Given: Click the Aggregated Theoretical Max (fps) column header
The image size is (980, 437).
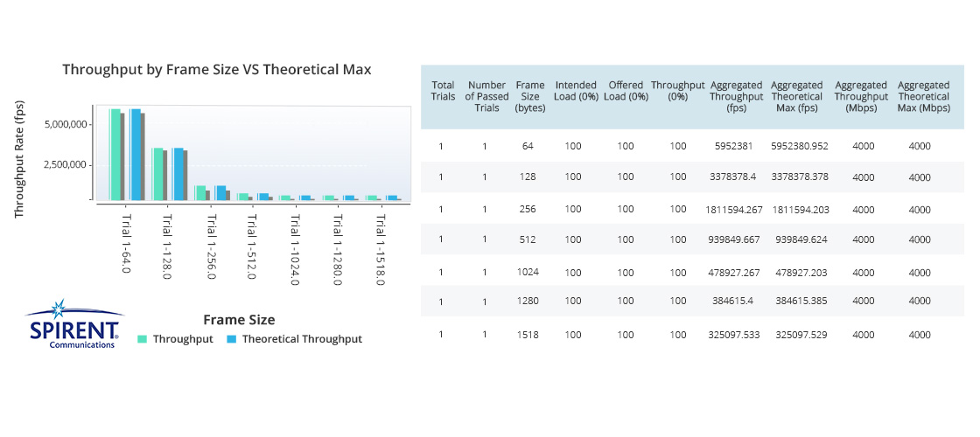Looking at the screenshot, I should click(x=798, y=96).
